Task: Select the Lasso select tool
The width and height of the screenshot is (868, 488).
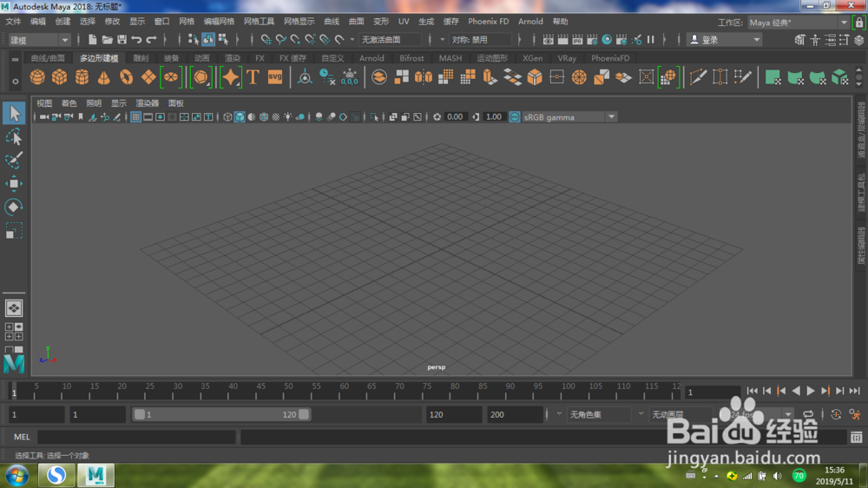Action: 14,137
